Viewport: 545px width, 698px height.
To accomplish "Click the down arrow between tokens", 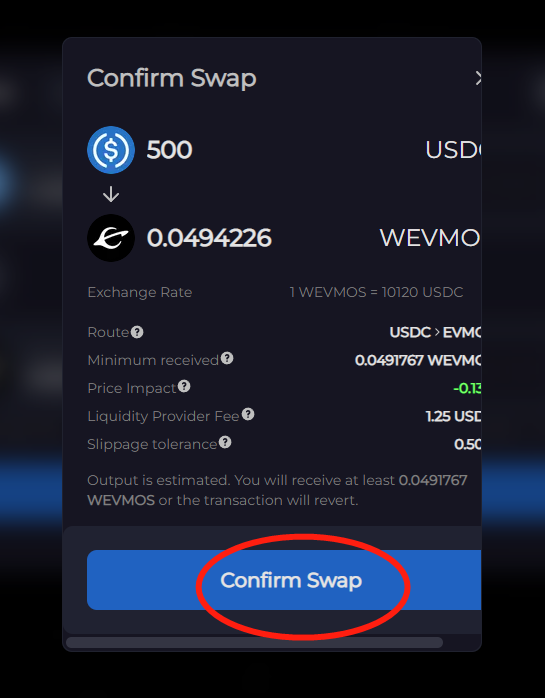I will point(111,194).
